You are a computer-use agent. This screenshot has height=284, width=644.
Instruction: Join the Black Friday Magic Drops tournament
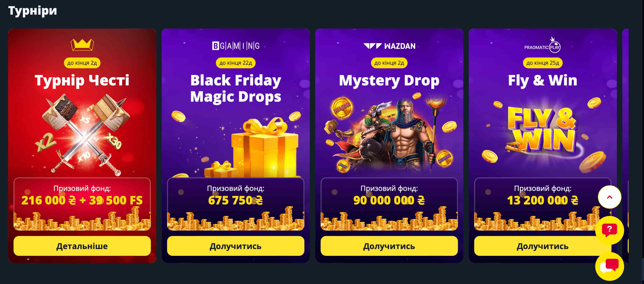pyautogui.click(x=236, y=246)
